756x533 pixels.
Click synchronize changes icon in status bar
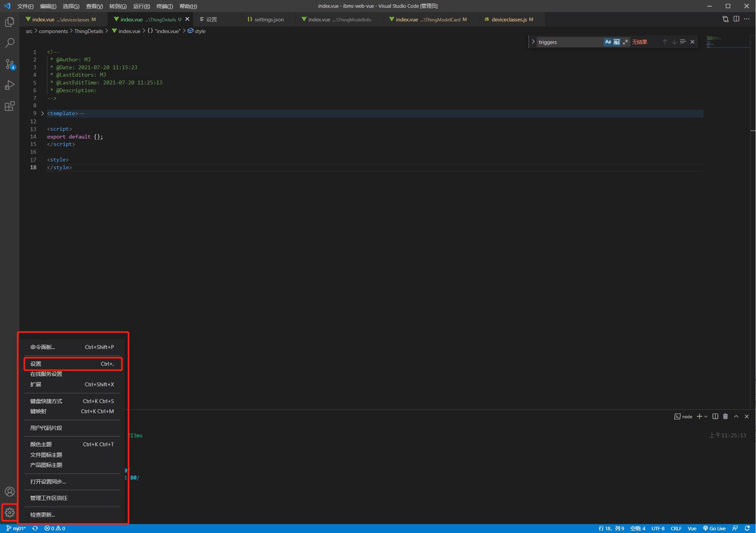(x=35, y=528)
